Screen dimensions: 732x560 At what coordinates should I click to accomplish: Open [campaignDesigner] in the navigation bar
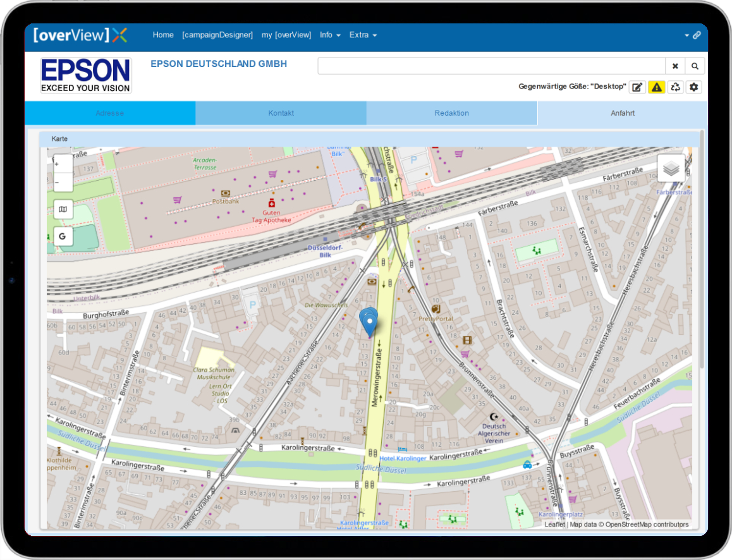point(217,35)
